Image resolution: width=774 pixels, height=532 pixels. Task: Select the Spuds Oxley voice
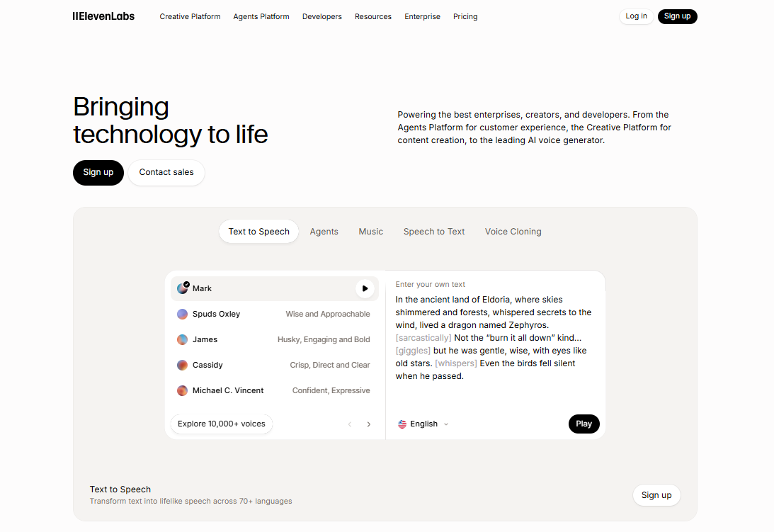click(275, 314)
